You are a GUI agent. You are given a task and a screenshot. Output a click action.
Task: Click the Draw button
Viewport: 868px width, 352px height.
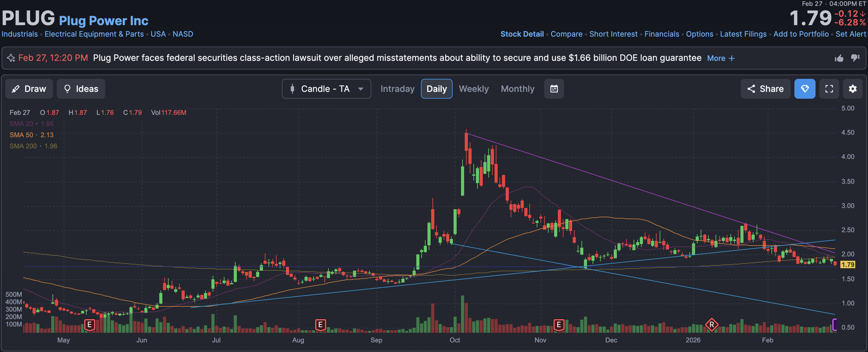29,89
